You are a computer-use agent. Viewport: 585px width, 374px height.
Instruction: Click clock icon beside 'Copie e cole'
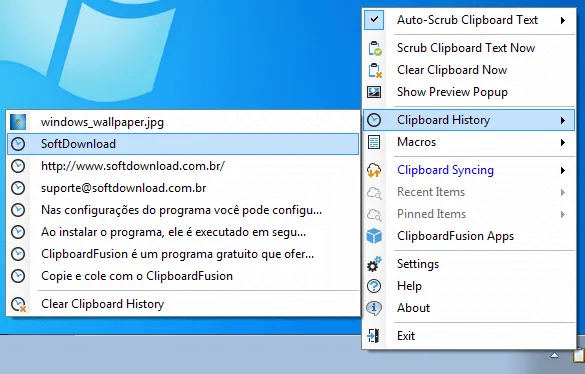[x=18, y=276]
